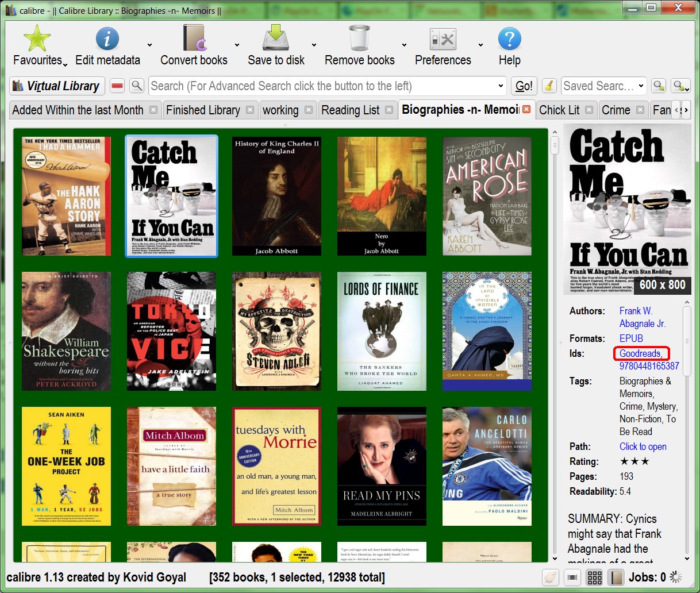This screenshot has height=593, width=700.
Task: Select The Hank Aaron Story cover
Action: [x=66, y=196]
